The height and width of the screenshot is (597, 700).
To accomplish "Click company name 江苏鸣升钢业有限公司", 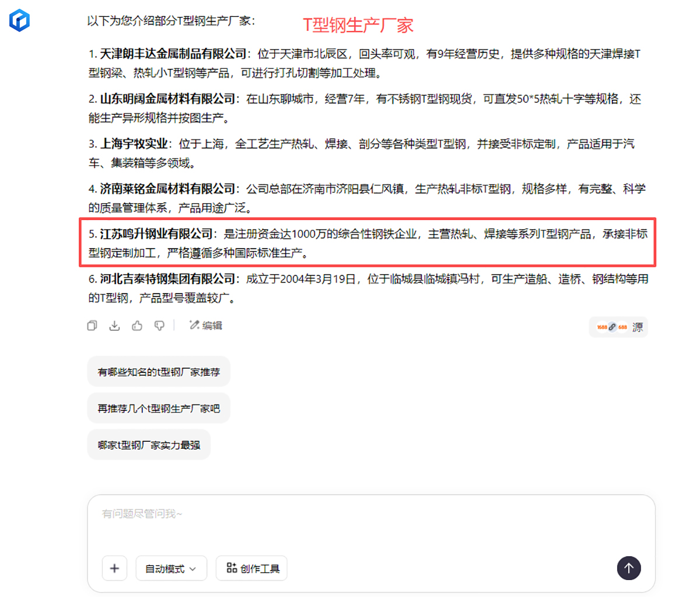I will pyautogui.click(x=156, y=234).
